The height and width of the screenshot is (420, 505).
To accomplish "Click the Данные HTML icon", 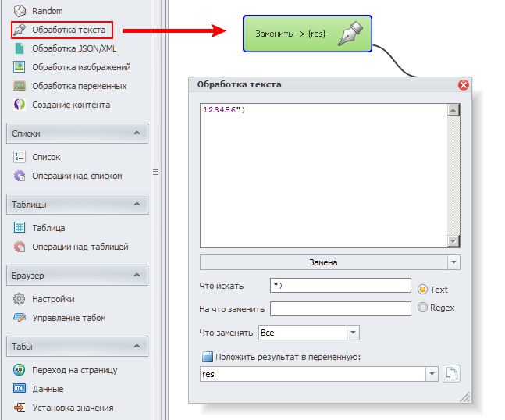I will click(20, 389).
